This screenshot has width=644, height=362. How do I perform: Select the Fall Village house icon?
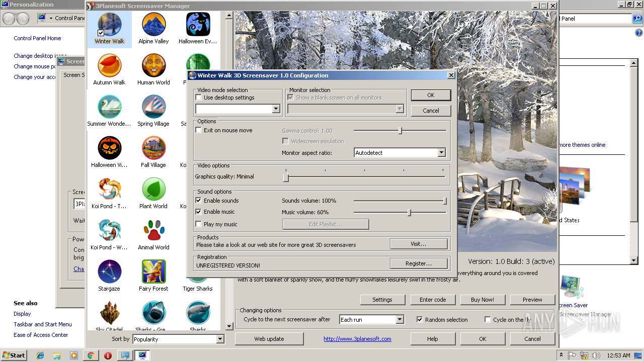pyautogui.click(x=154, y=148)
